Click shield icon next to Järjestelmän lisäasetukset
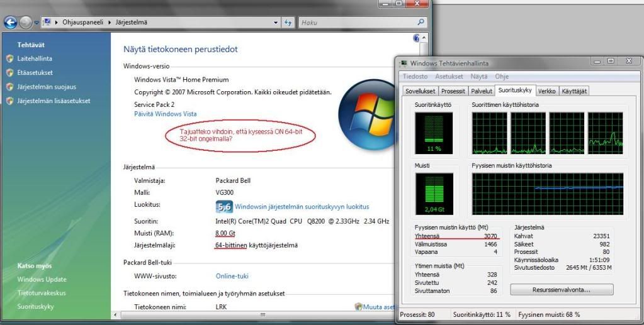Viewport: 644px width, 325px height. pos(10,101)
